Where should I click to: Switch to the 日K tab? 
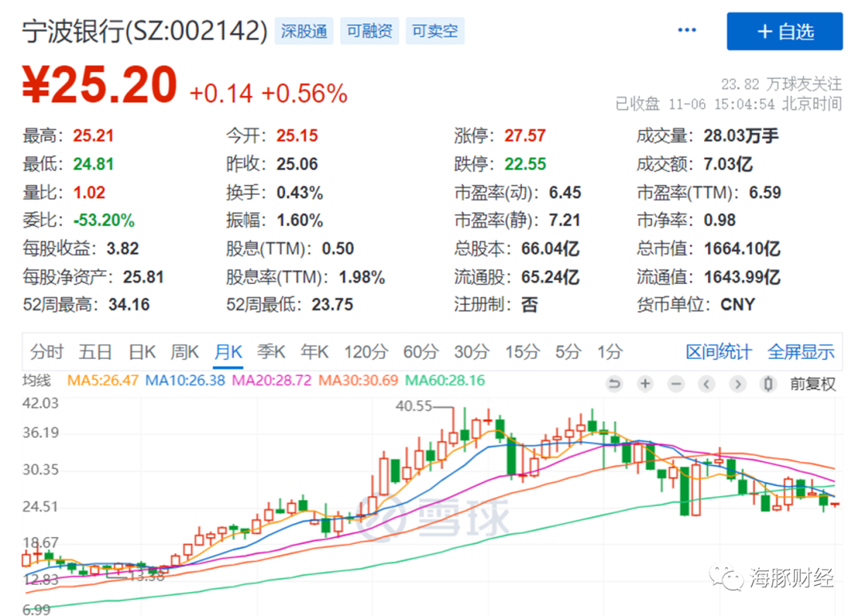click(x=142, y=352)
